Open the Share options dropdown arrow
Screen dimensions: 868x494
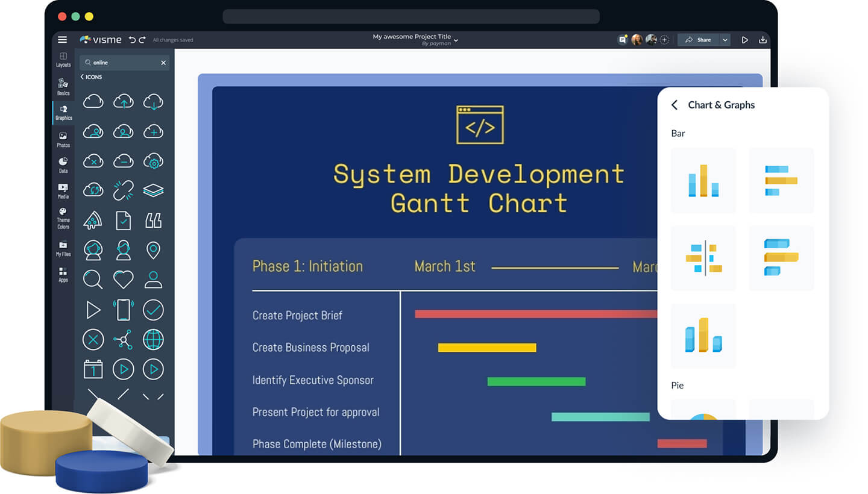[725, 40]
